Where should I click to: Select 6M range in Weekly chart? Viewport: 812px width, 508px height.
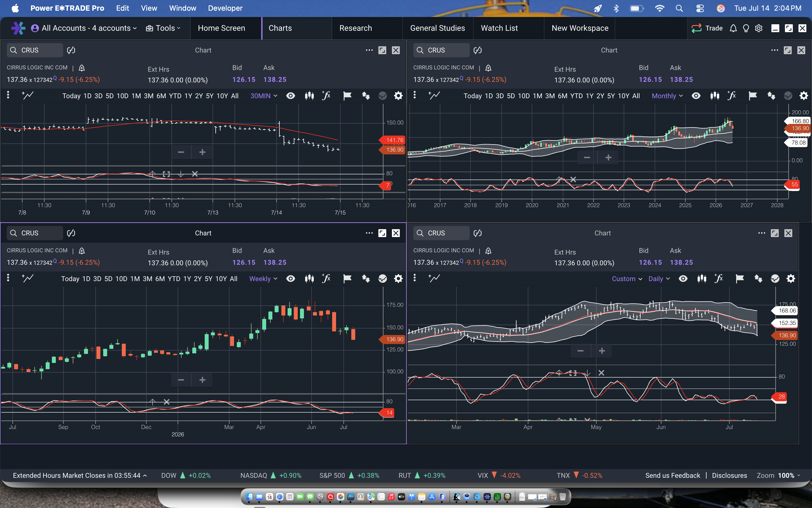tap(160, 279)
